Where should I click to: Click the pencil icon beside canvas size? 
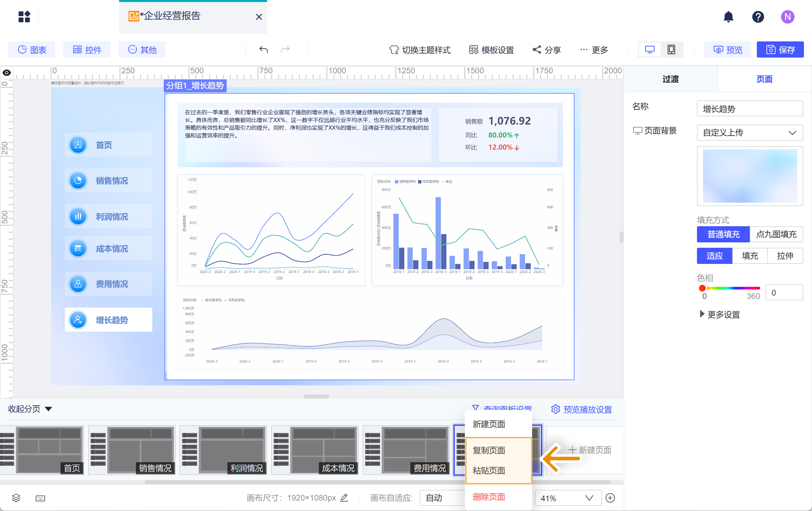(x=344, y=497)
